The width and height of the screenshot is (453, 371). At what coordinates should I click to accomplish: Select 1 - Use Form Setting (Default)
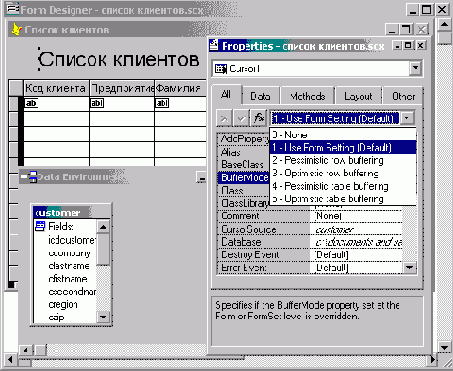pyautogui.click(x=343, y=147)
